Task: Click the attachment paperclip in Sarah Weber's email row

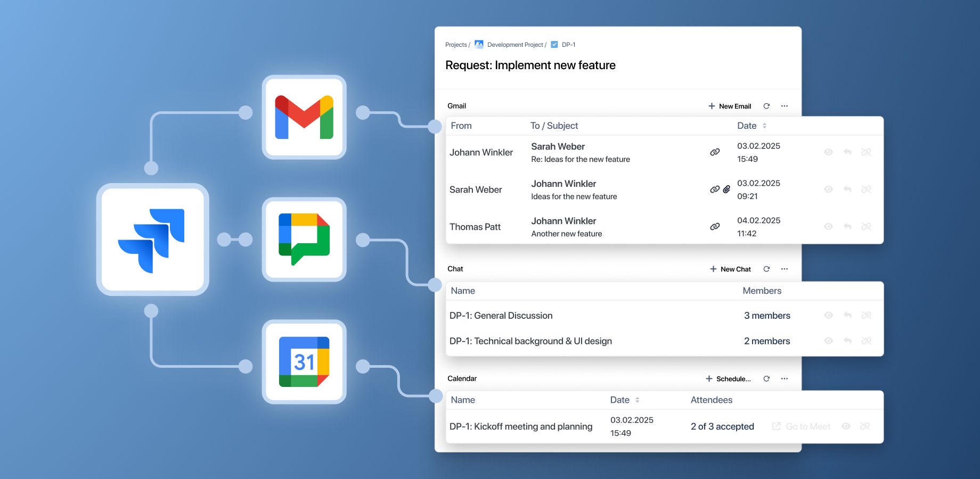Action: click(x=726, y=189)
